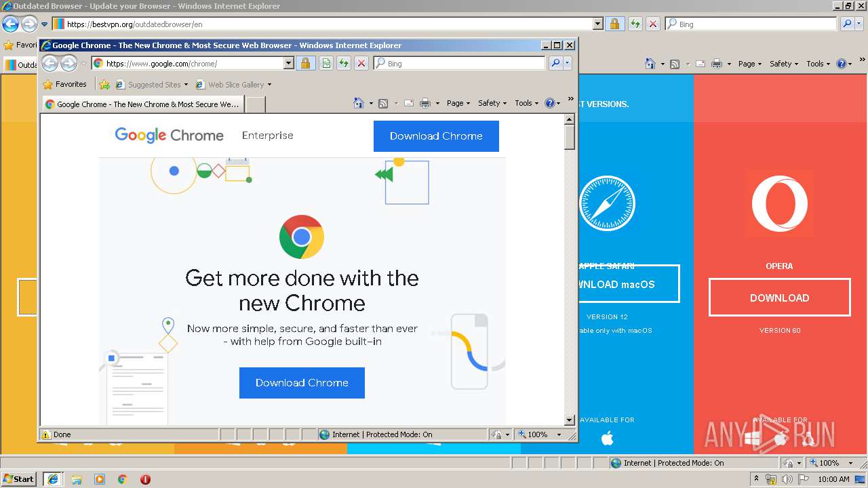Screen dimensions: 868x488
Task: Click the Apple Safari compass logo
Action: tap(608, 203)
